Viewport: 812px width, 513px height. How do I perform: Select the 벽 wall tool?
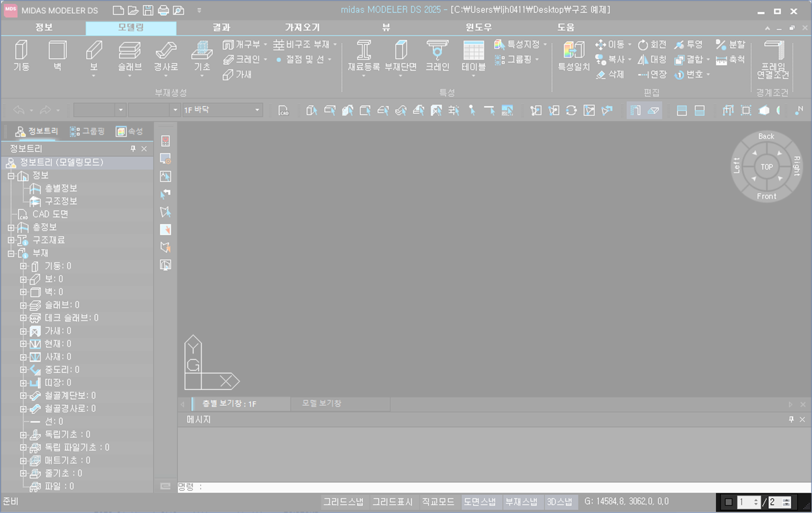click(57, 56)
